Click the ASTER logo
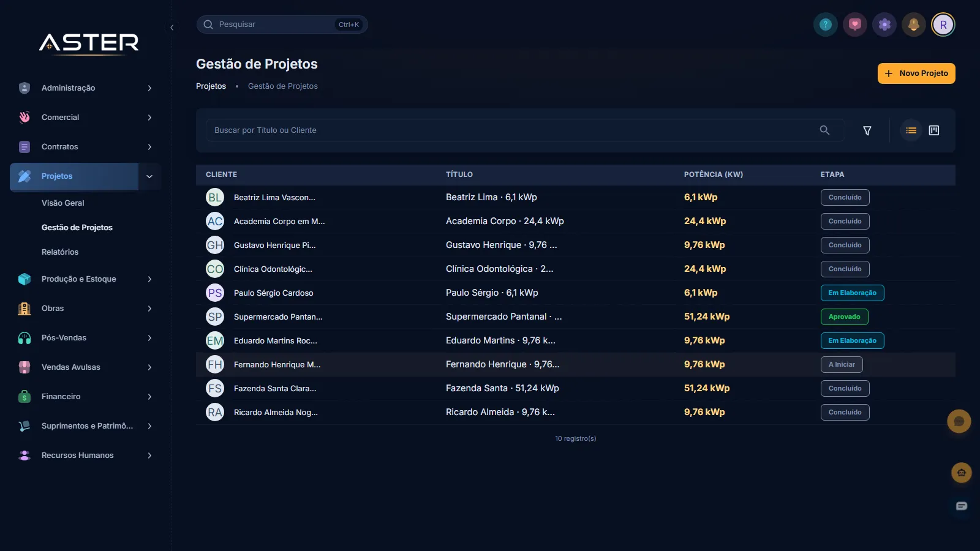This screenshot has height=551, width=980. 89,43
